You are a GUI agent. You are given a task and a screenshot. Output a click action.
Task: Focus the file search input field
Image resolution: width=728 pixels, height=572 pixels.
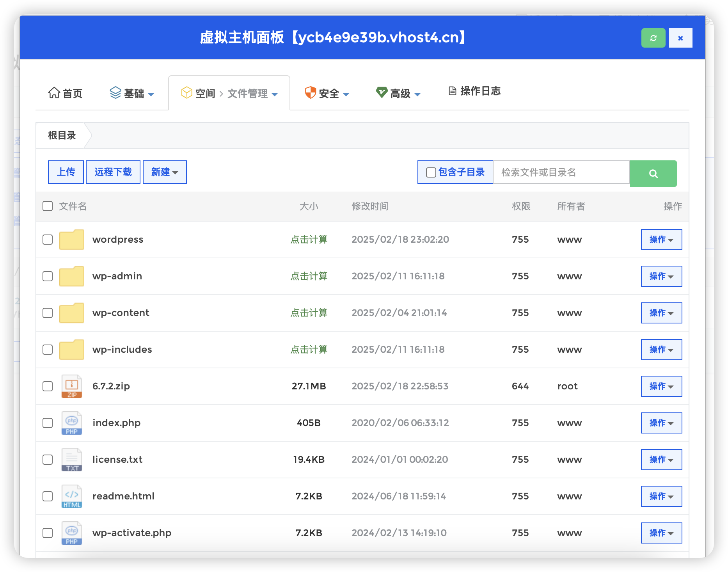561,172
